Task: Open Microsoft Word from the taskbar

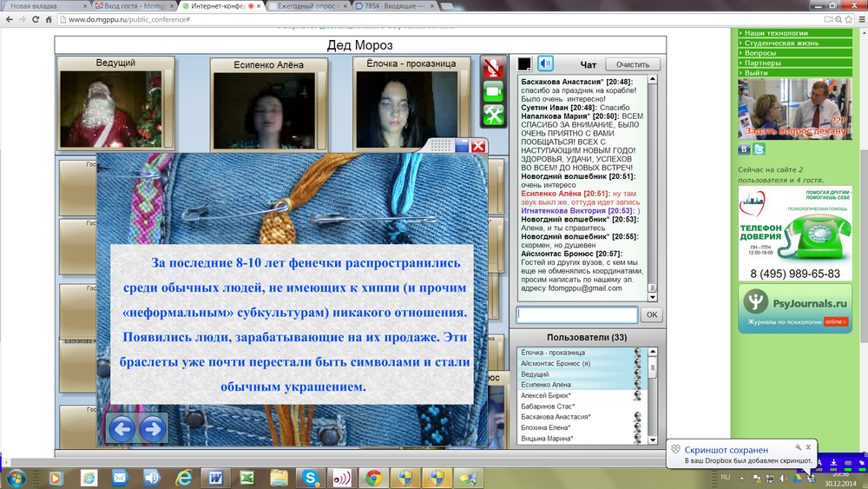Action: point(214,478)
